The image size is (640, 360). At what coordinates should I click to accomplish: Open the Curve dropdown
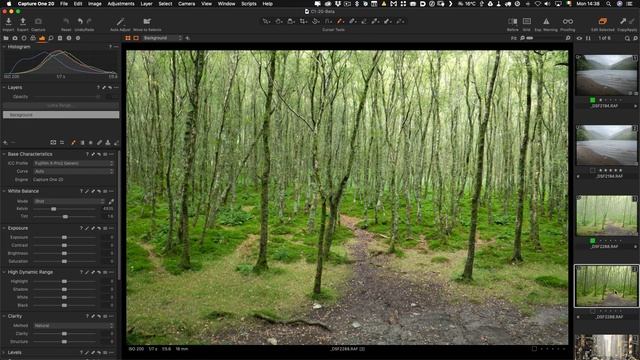73,171
